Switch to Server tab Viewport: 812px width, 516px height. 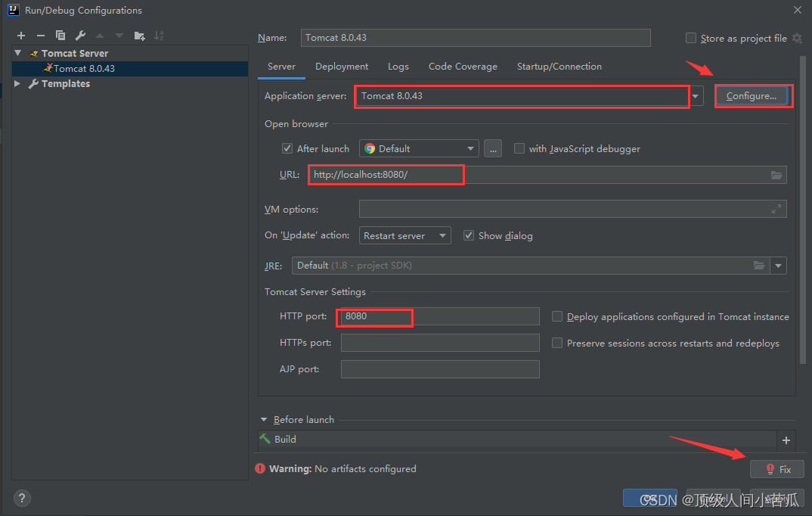(282, 67)
